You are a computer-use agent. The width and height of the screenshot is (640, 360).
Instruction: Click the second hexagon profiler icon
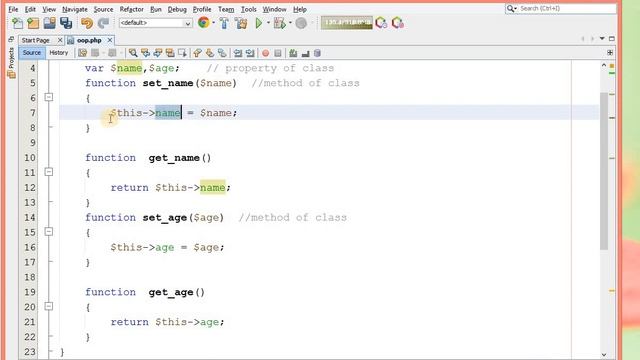coord(398,23)
